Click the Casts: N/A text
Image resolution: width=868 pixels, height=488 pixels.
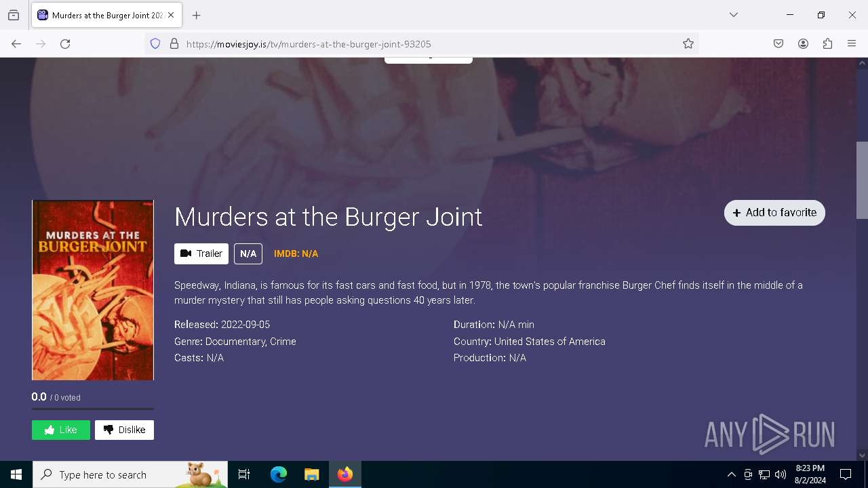pos(199,358)
